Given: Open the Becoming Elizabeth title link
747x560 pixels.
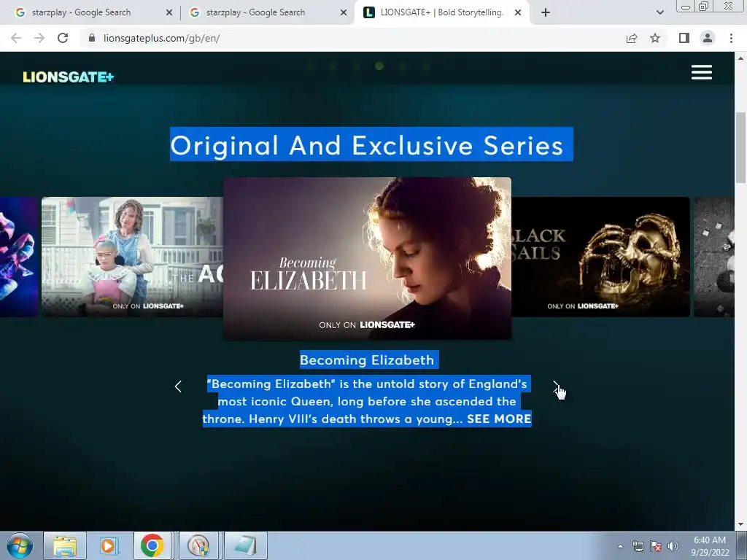Looking at the screenshot, I should point(367,360).
